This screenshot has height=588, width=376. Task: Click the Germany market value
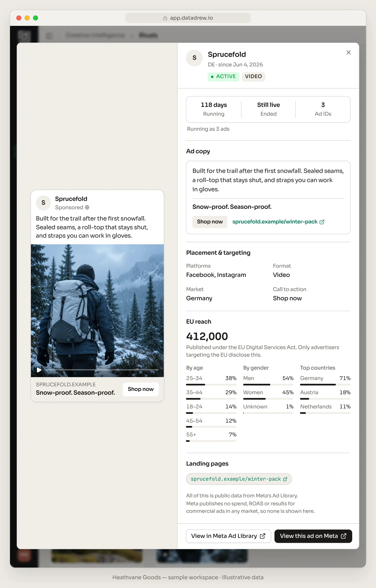[x=199, y=298]
